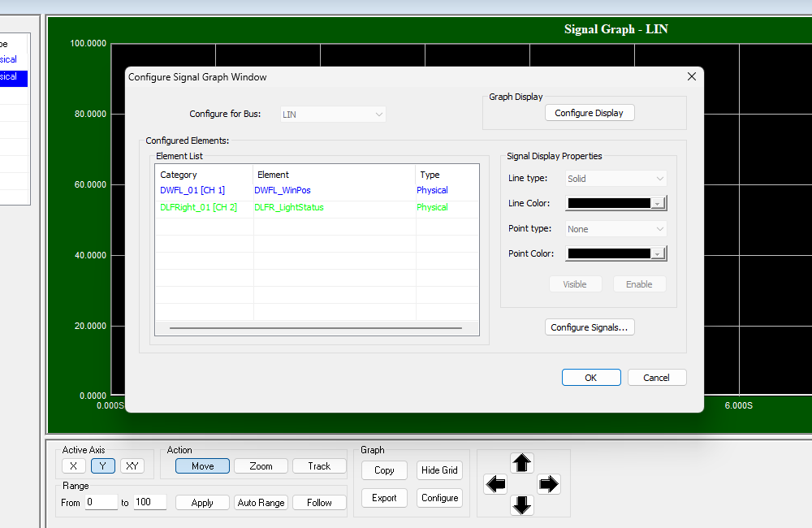Click the Apply range button

coord(202,503)
